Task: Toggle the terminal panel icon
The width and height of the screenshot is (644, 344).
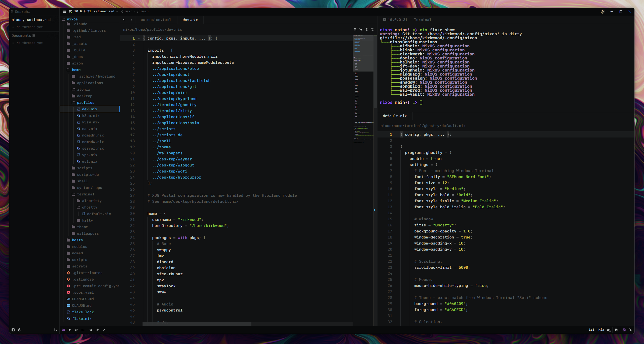Action: (x=624, y=330)
